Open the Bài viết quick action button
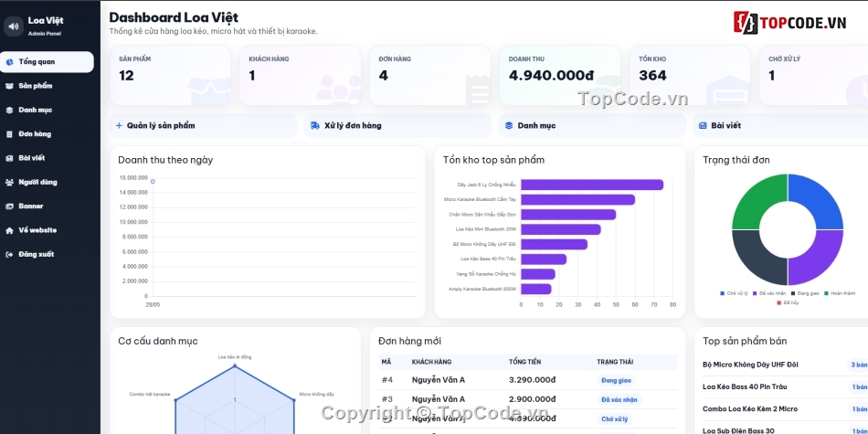868x434 pixels. (780, 126)
